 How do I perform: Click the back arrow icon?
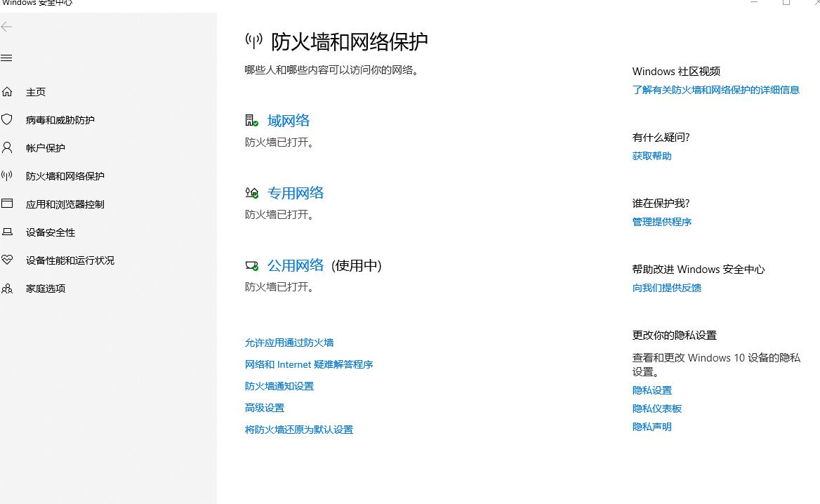pos(6,27)
